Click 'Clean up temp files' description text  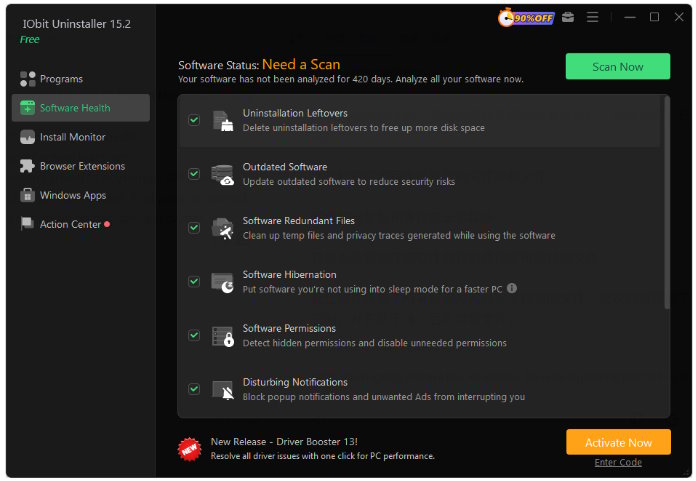399,236
